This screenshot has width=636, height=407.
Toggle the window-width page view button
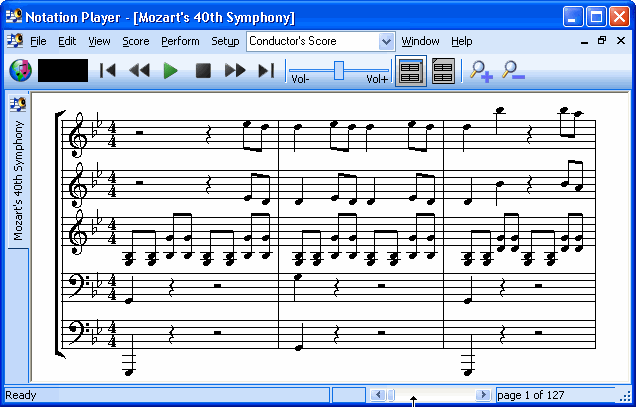pos(409,70)
